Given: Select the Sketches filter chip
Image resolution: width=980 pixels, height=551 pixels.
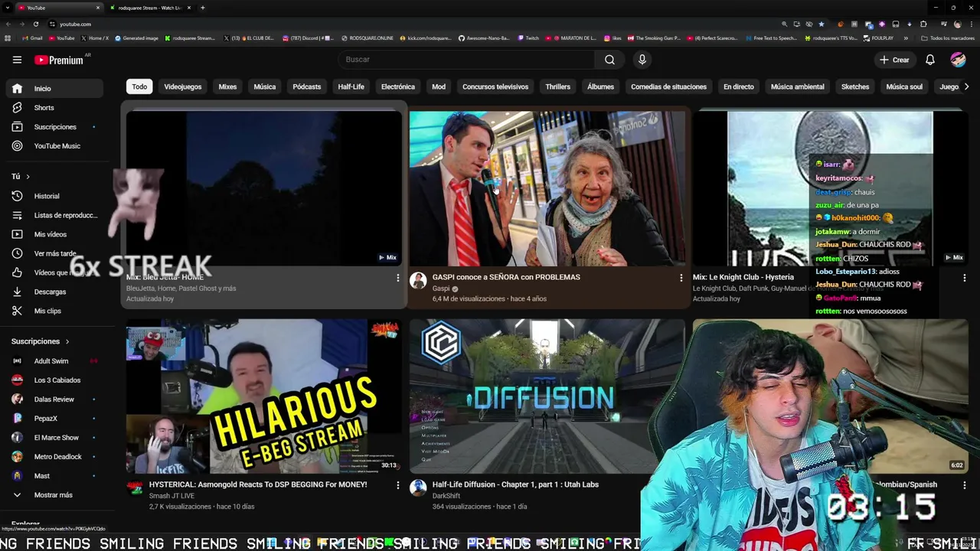Looking at the screenshot, I should click(855, 86).
